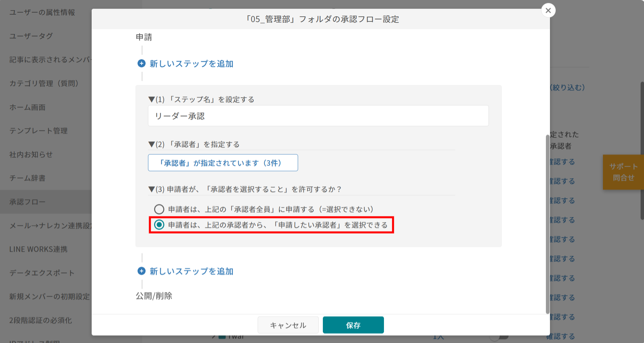Go to LINE WORKS連携 in sidebar
This screenshot has width=644, height=343.
pos(38,249)
